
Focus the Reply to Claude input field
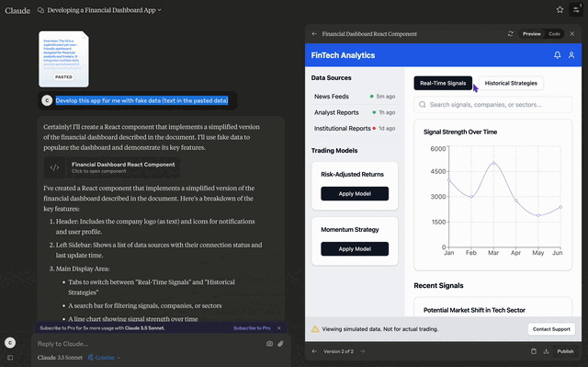click(150, 344)
